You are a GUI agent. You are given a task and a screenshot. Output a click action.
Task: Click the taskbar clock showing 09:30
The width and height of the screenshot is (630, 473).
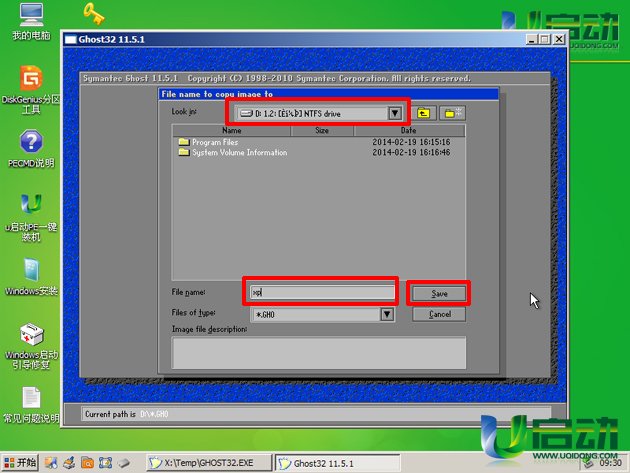[610, 463]
